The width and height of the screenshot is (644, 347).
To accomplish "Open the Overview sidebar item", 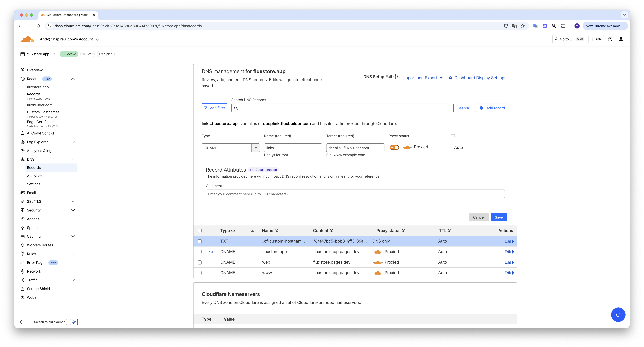I will click(x=35, y=70).
